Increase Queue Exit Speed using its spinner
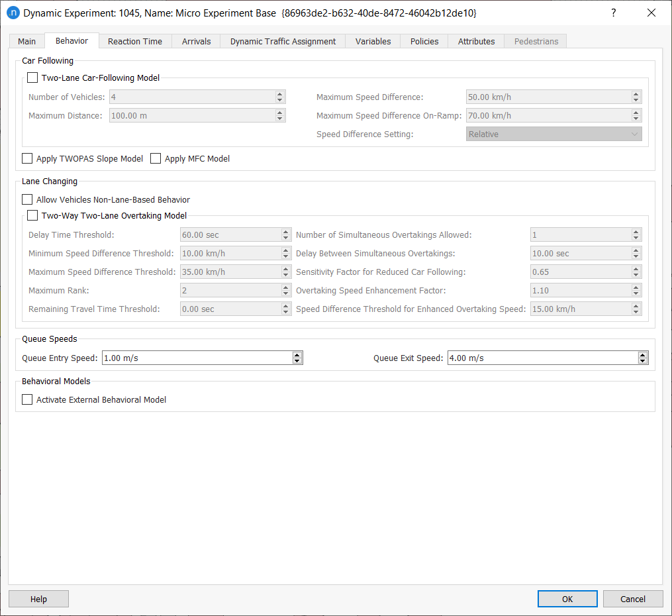 [x=642, y=358]
